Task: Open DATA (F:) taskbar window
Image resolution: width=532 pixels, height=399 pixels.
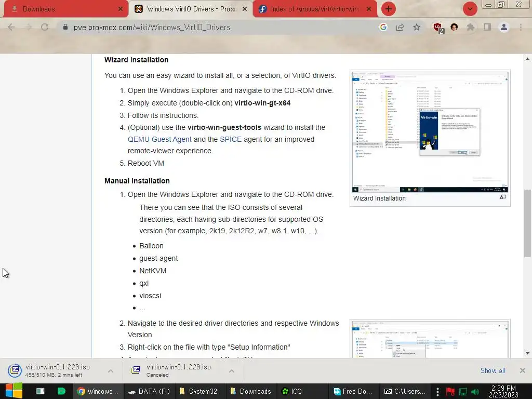Action: (x=149, y=391)
